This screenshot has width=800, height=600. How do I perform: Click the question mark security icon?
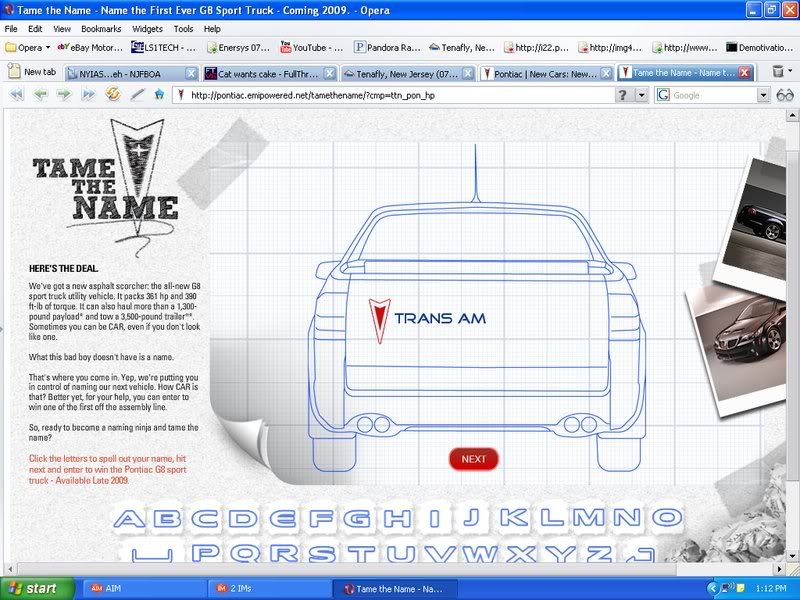(x=623, y=95)
